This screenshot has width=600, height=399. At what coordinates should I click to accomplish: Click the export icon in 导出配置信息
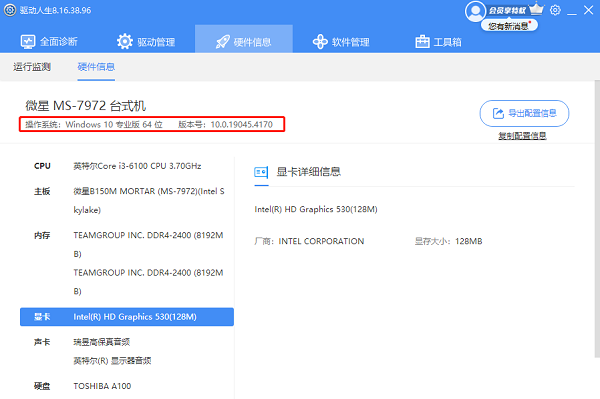(x=498, y=113)
